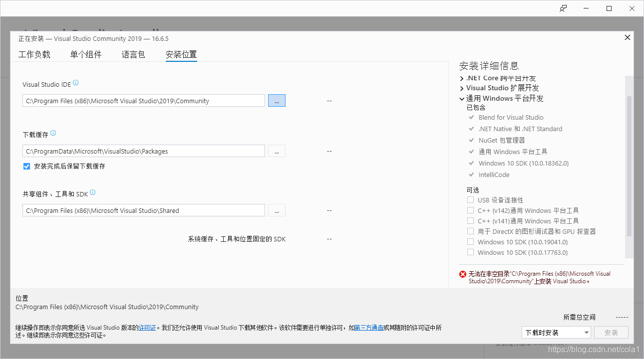
Task: Click .NET Native 和 .NET Standard item
Action: click(x=520, y=129)
